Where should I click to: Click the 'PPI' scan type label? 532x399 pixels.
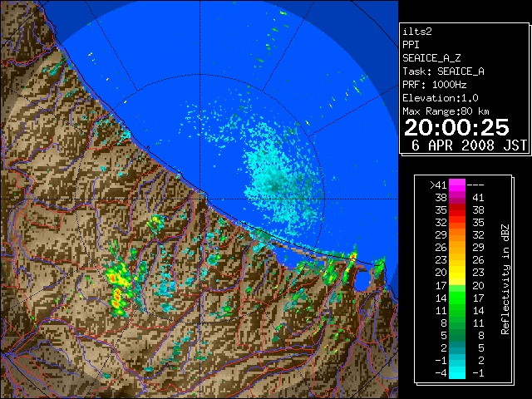(411, 45)
